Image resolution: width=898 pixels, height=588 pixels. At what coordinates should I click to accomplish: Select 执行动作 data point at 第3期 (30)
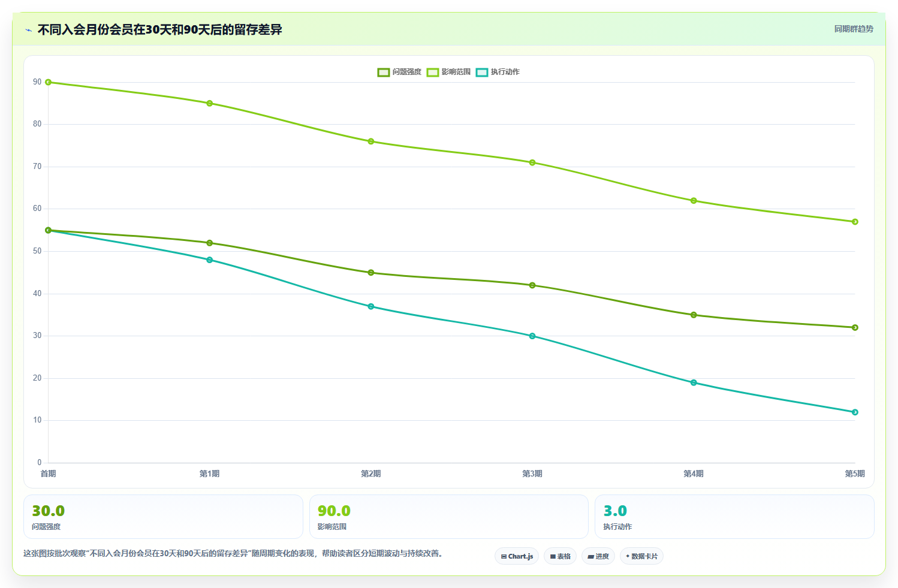(x=532, y=336)
